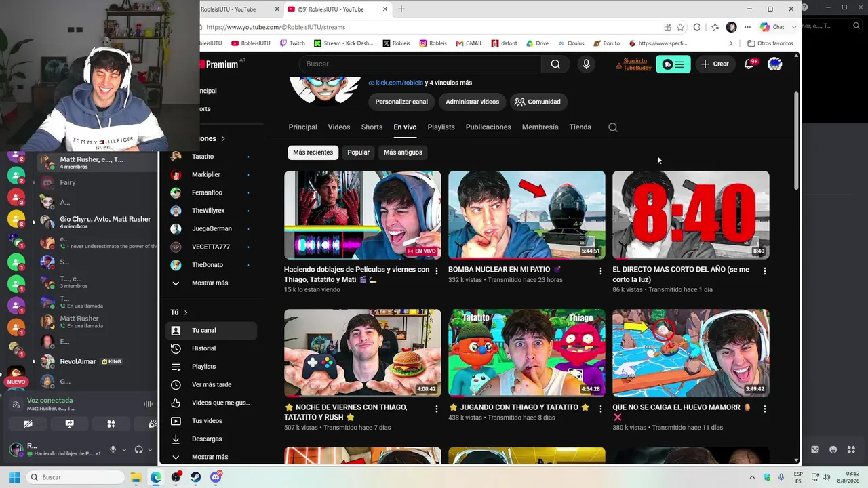The width and height of the screenshot is (868, 488).
Task: Click the 'Crear' button
Action: point(715,64)
